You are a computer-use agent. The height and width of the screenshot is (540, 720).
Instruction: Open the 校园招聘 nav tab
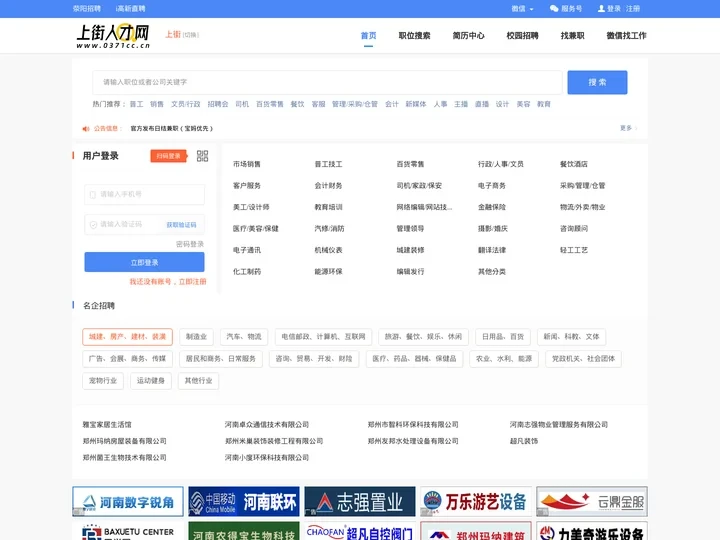coord(522,35)
